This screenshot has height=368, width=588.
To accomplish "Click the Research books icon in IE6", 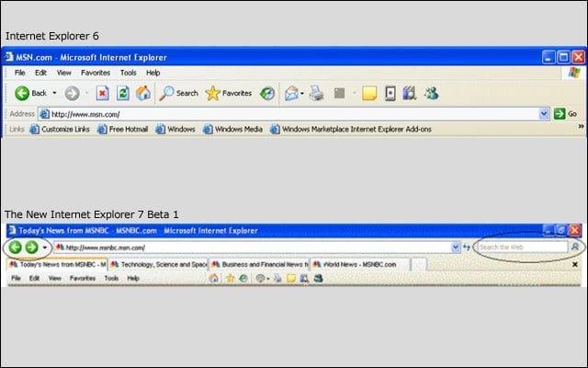I will [410, 93].
